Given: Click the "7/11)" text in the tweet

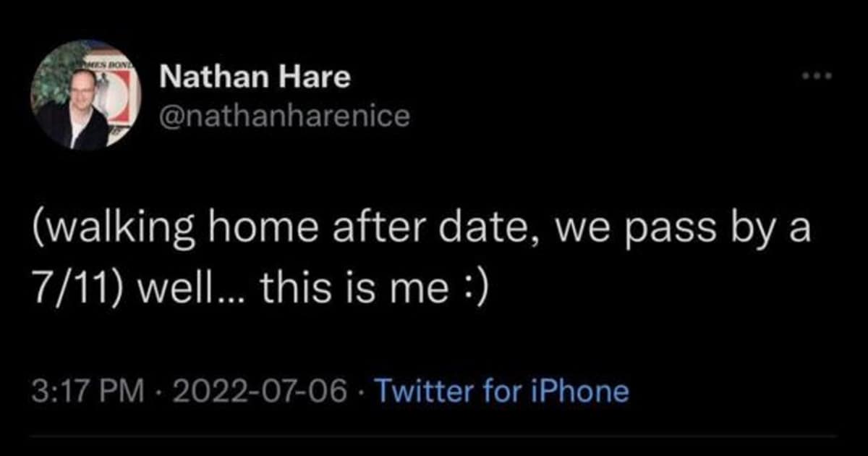Looking at the screenshot, I should [72, 290].
